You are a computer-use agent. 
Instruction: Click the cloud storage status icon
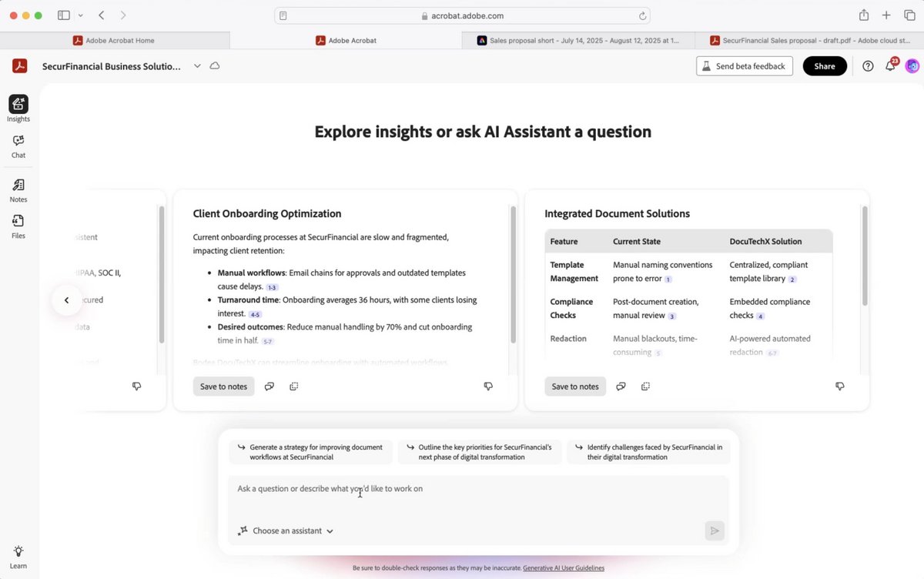coord(215,66)
